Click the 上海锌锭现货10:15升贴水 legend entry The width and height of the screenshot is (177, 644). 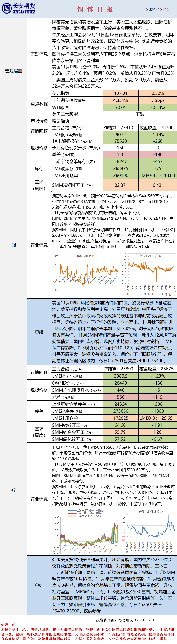(87, 510)
